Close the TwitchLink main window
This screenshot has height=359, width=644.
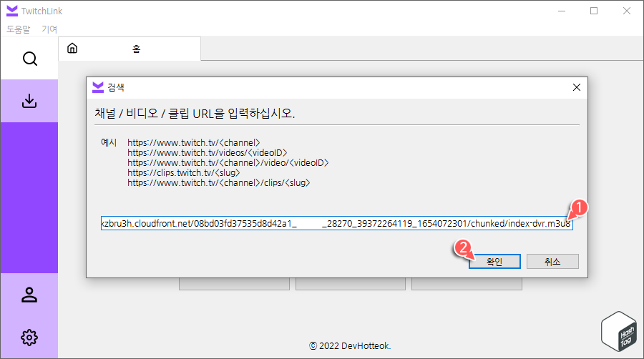626,11
